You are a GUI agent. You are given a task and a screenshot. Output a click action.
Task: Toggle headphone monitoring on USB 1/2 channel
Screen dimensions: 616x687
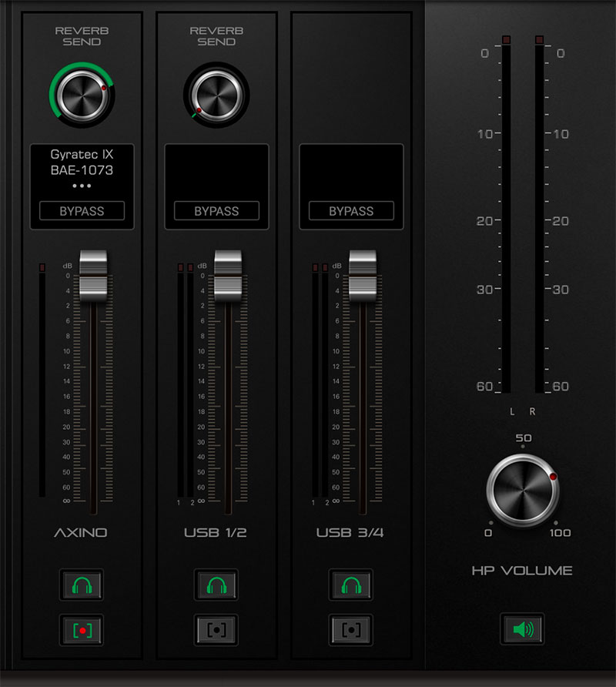[x=216, y=586]
